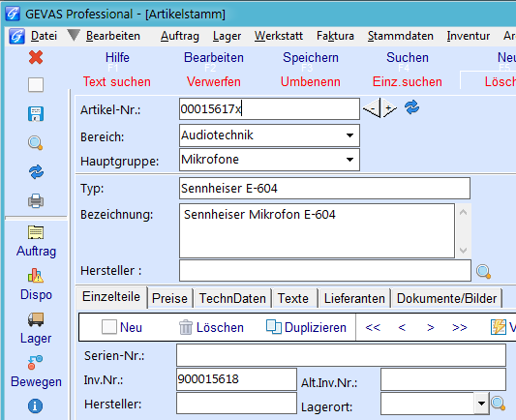The width and height of the screenshot is (516, 420).
Task: Open the Bearbeiten menu in menu bar
Action: point(113,36)
